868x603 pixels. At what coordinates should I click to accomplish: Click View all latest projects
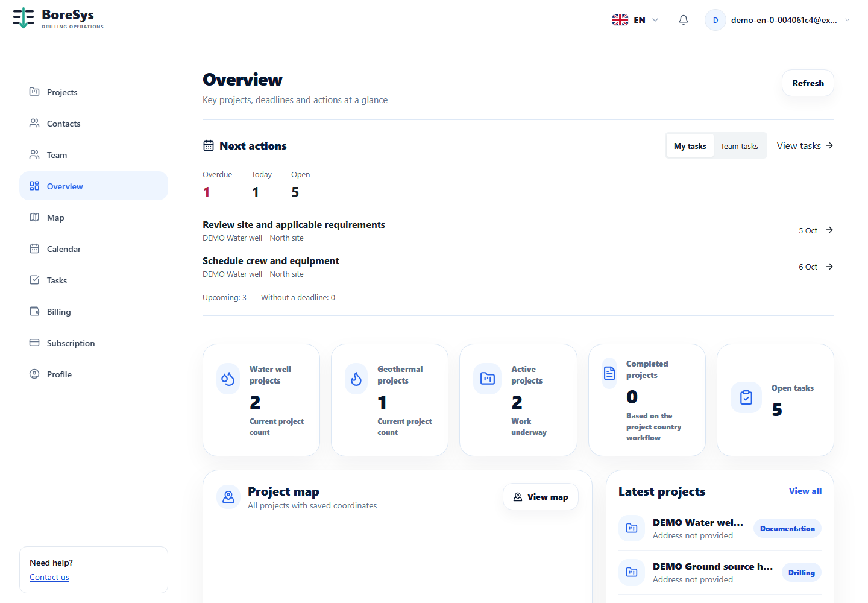point(805,491)
